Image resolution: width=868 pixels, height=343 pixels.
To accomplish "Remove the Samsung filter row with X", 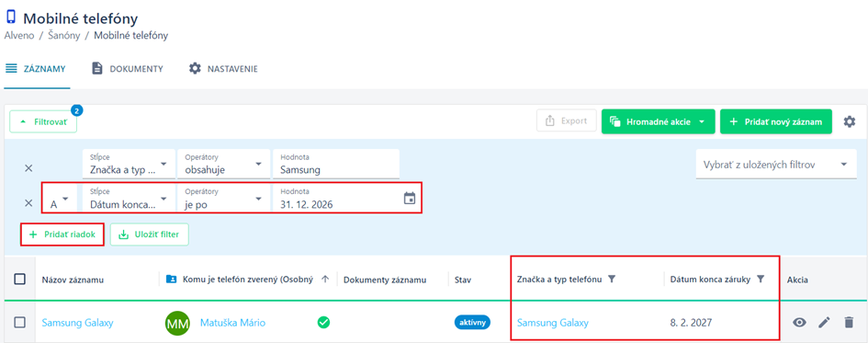I will click(x=28, y=168).
